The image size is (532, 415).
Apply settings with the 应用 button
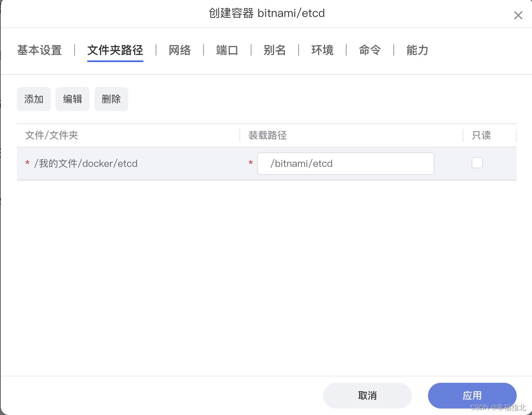tap(472, 396)
